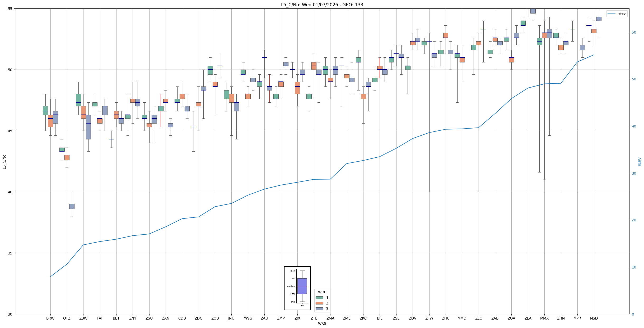Viewport: 644px width, 328px height.
Task: Click the 60 tick on right axis
Action: click(x=633, y=32)
